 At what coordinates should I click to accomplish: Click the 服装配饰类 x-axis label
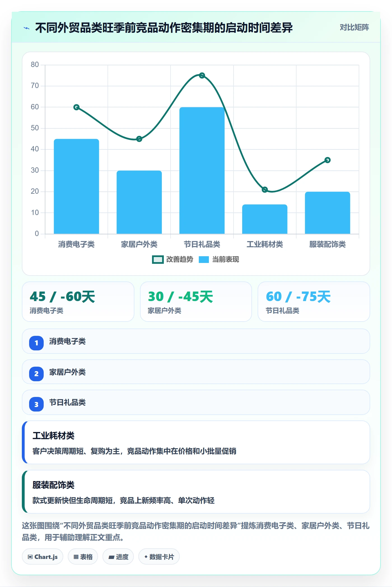[x=328, y=244]
